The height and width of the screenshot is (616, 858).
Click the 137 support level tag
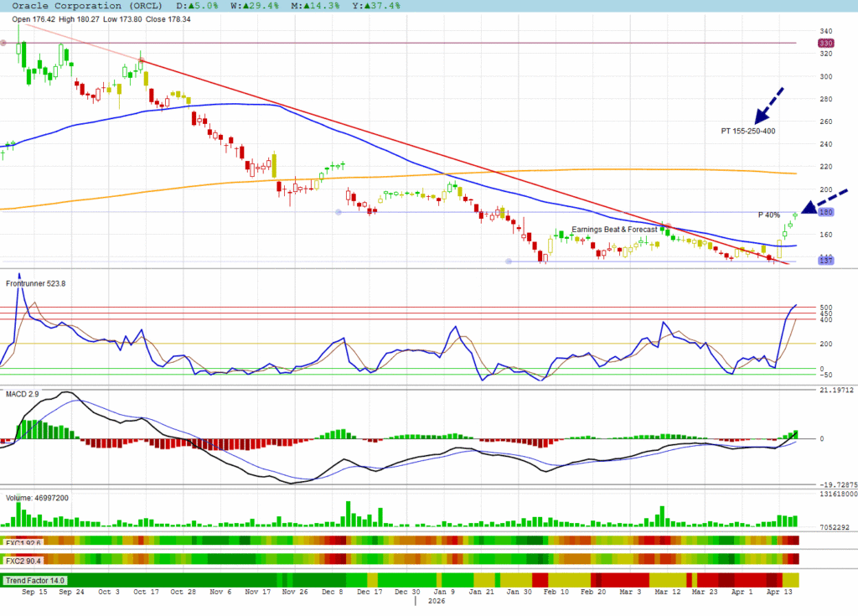(x=825, y=261)
